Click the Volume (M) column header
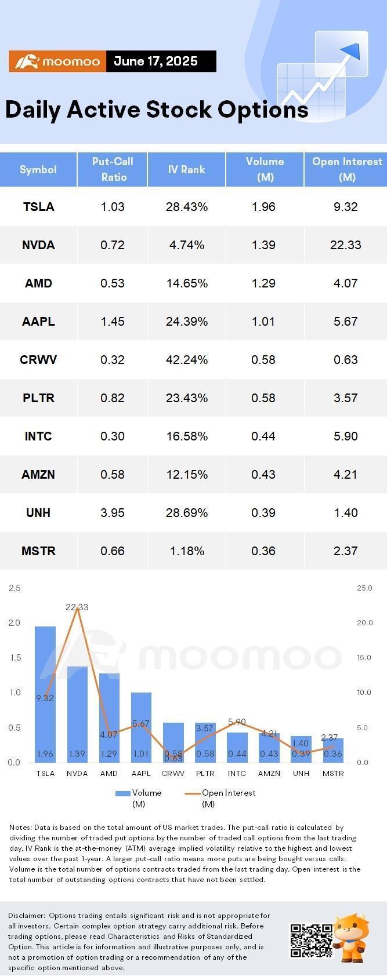 pos(265,169)
